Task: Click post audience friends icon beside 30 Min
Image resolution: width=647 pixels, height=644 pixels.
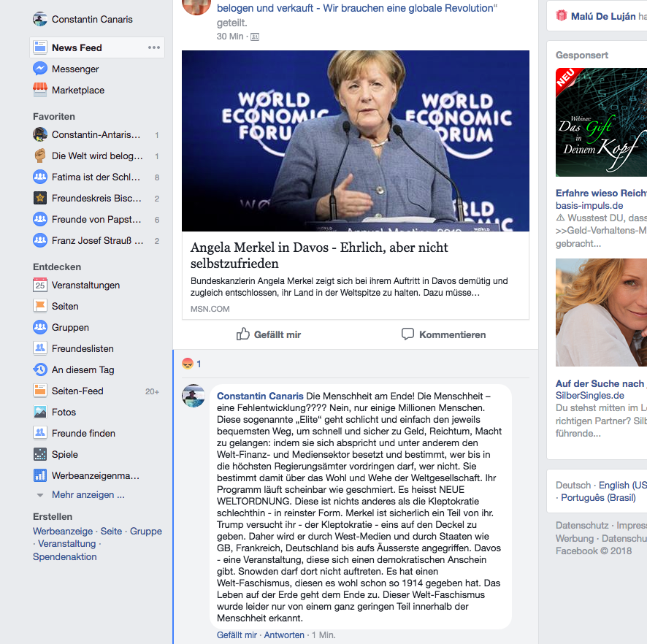Action: (x=255, y=37)
